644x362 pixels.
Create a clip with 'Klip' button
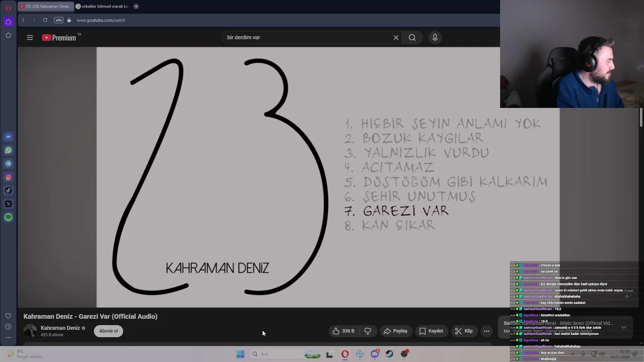[463, 331]
